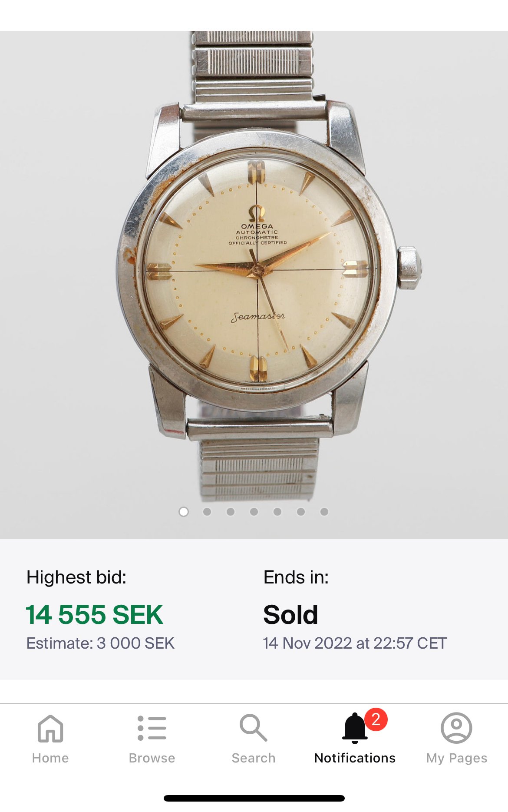Show the fifth image via pagination dot
508x812 pixels.
277,512
